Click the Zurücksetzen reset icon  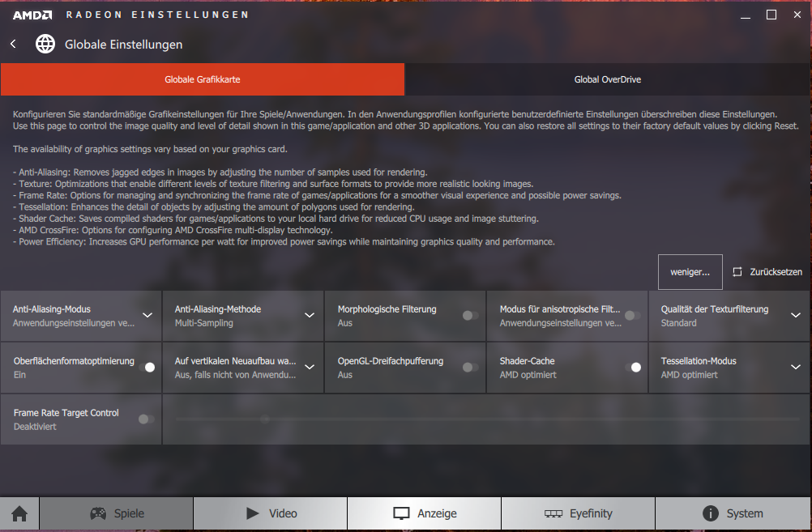[737, 272]
